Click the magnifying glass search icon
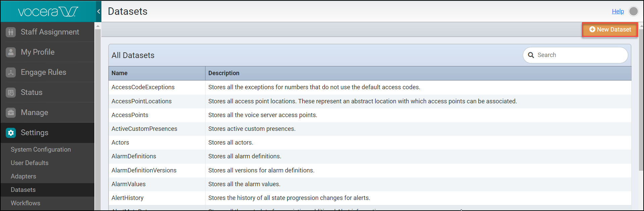The image size is (644, 211). point(531,55)
